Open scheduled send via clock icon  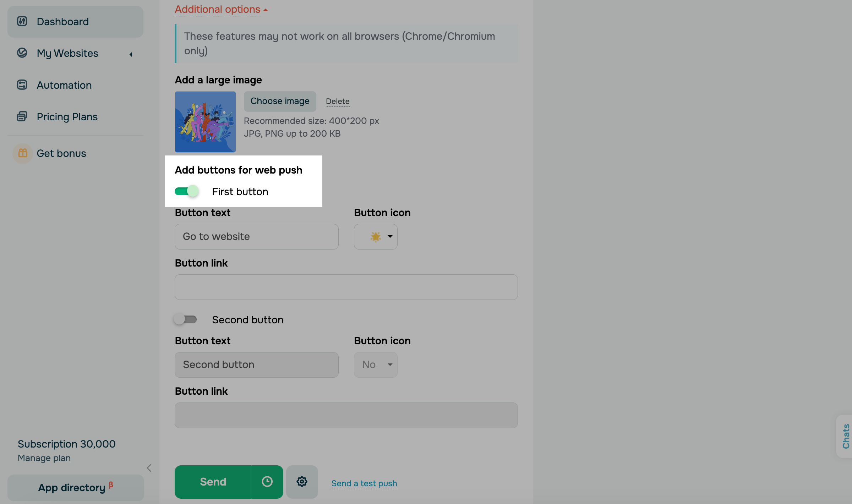coord(267,482)
